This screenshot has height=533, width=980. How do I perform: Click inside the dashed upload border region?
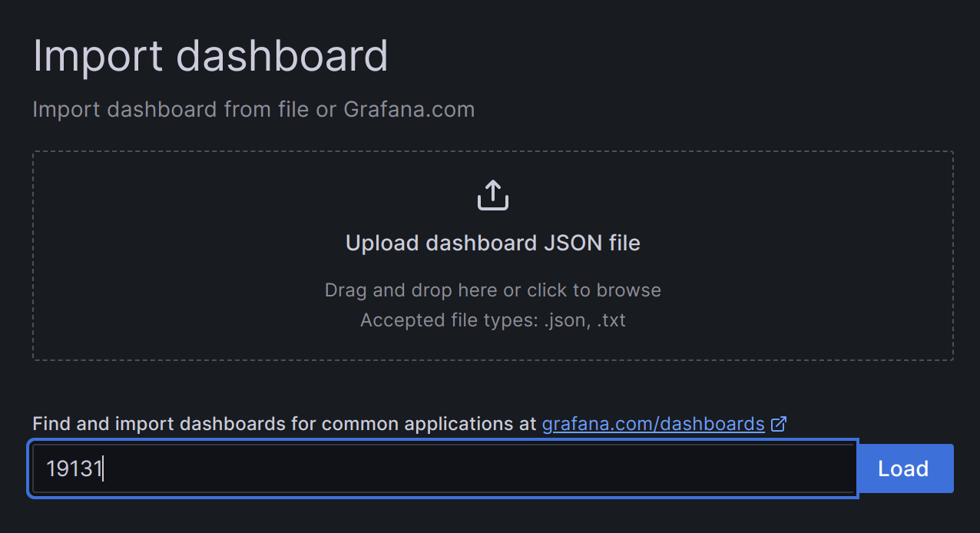(492, 255)
